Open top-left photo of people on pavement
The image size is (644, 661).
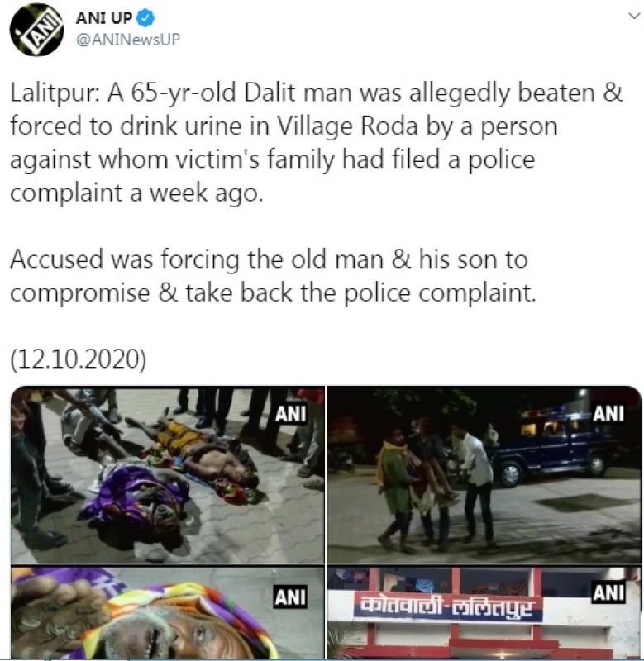click(168, 474)
